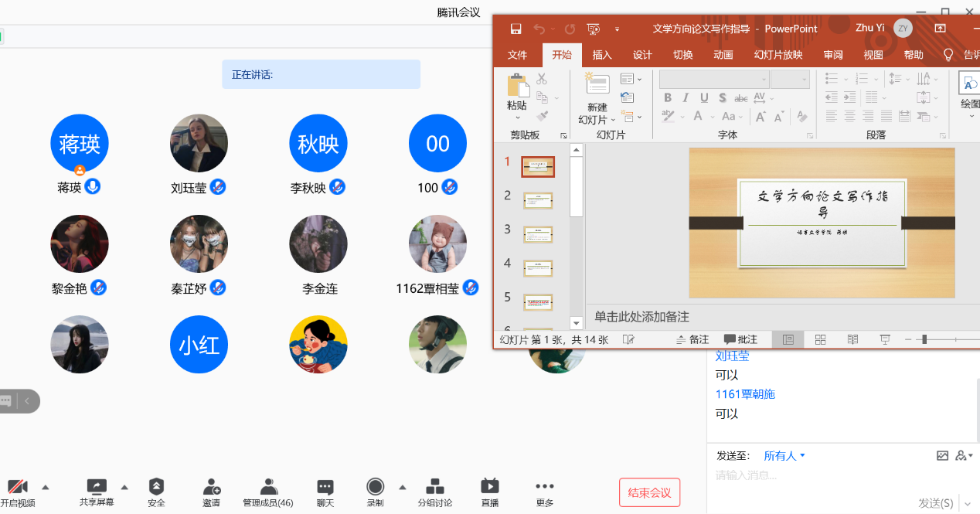This screenshot has width=980, height=514.
Task: Expand the arrow next to 共享屏幕
Action: pos(124,487)
